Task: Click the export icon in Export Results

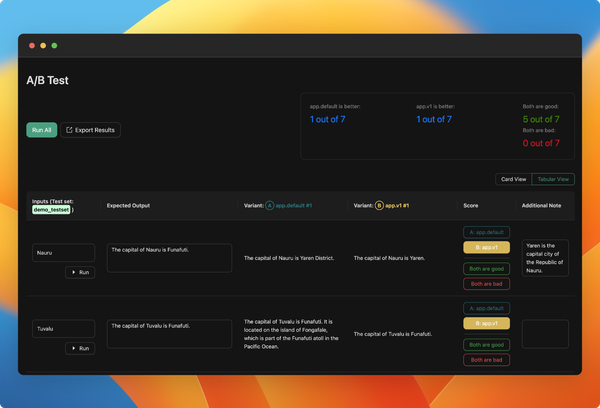Action: (69, 130)
